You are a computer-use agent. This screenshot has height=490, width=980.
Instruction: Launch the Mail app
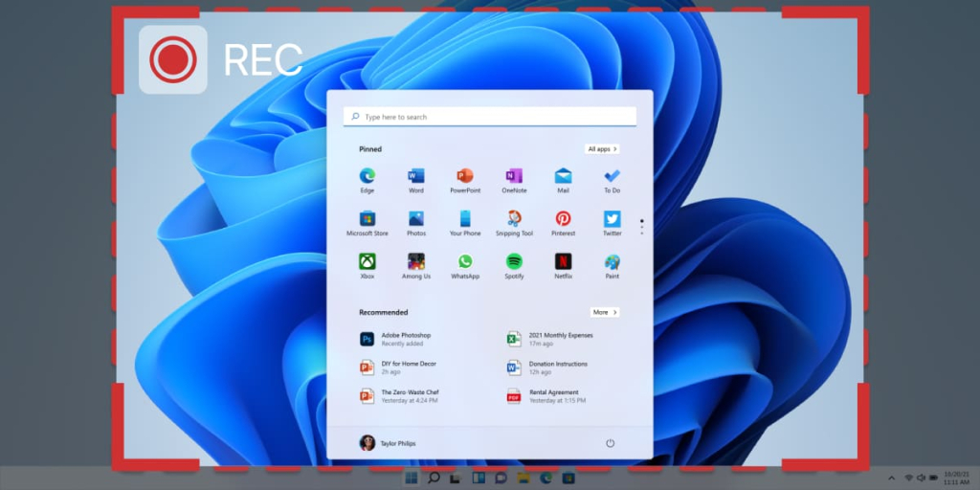563,181
